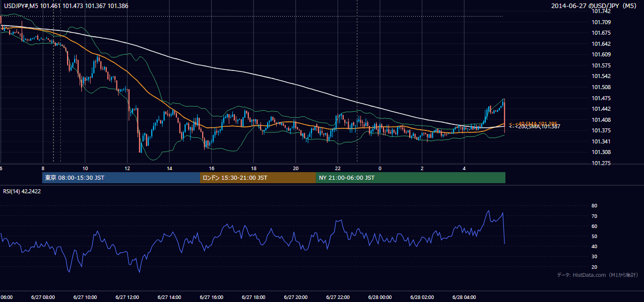
Task: Select the 東京 08:00-15:30 JST session bar
Action: (121, 178)
